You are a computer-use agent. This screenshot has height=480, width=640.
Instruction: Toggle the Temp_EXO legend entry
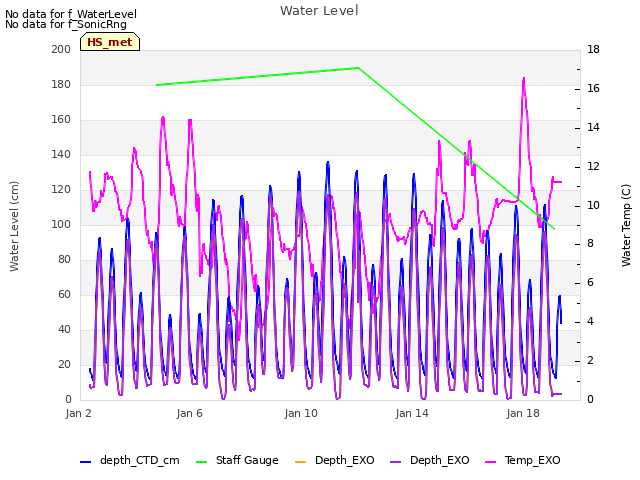pos(522,460)
